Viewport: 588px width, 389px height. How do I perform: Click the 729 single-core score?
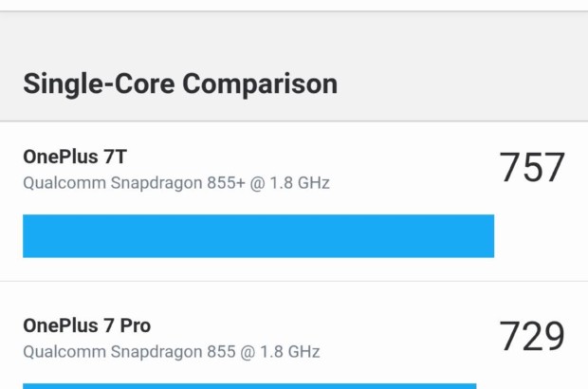pos(531,337)
